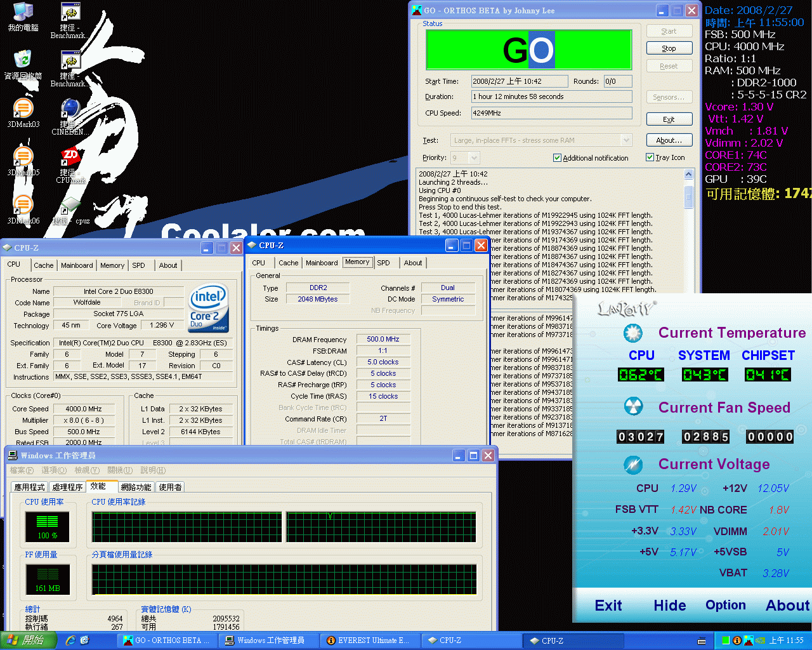The image size is (812, 650).
Task: Stop the ORTHOS stress test
Action: pos(669,48)
